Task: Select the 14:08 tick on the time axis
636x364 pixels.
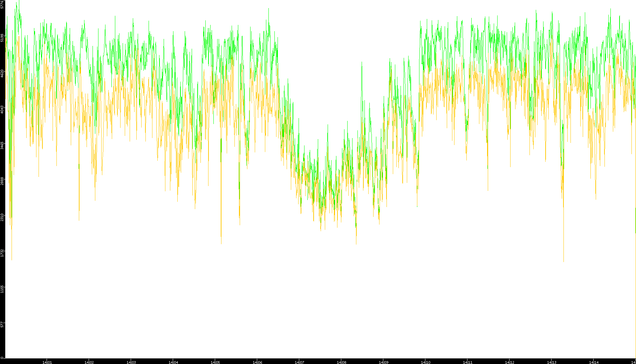Action: 341,362
